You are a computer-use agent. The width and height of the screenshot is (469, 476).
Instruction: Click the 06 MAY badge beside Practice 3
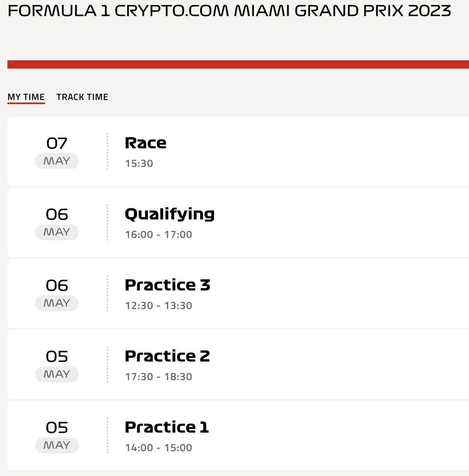[x=57, y=294]
